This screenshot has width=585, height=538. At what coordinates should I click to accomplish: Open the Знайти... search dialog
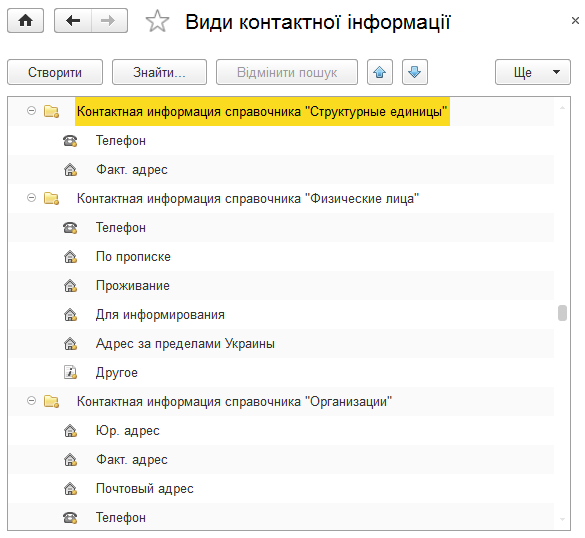159,72
